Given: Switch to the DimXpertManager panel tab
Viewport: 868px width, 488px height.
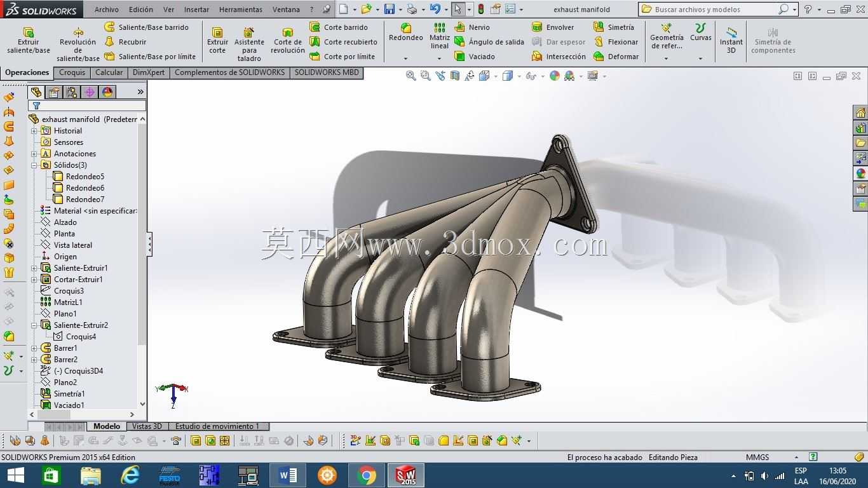Looking at the screenshot, I should pyautogui.click(x=90, y=92).
